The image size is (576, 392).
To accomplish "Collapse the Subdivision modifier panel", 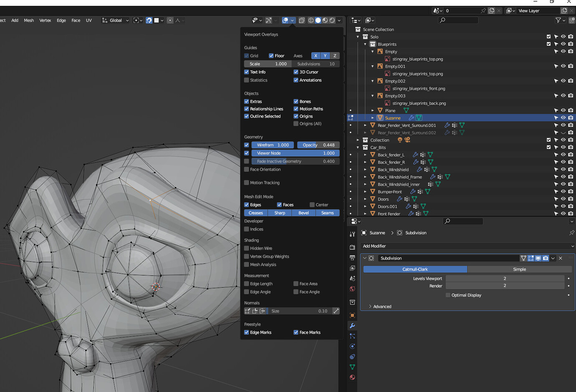I will pos(364,258).
